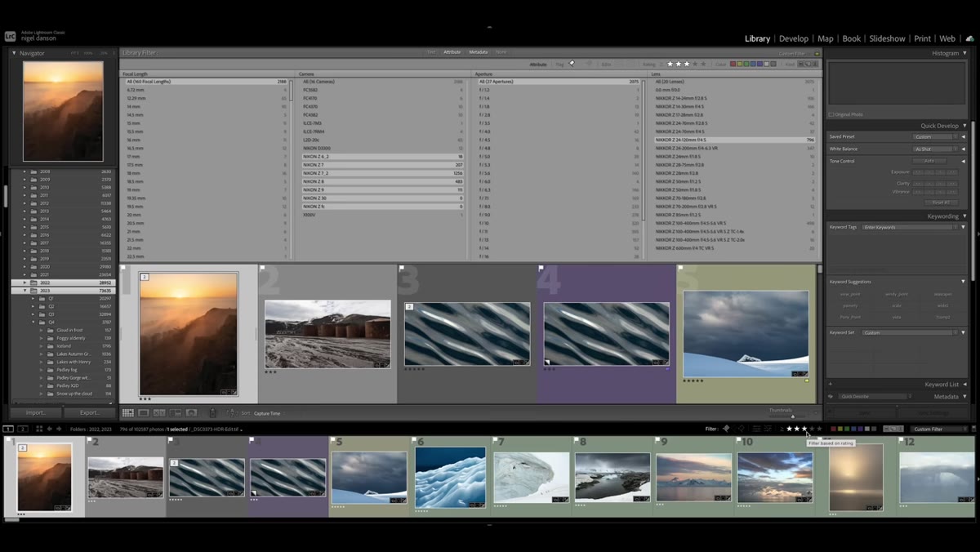
Task: Toggle the A-Z sort direction icon
Action: pyautogui.click(x=232, y=413)
